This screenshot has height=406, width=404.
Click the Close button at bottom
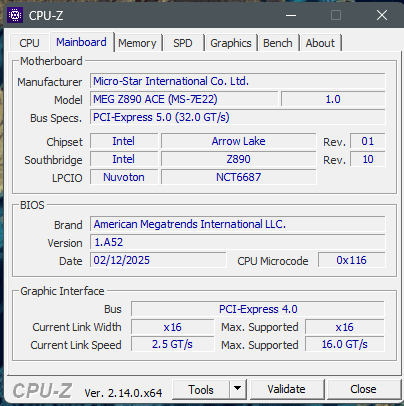(x=363, y=389)
